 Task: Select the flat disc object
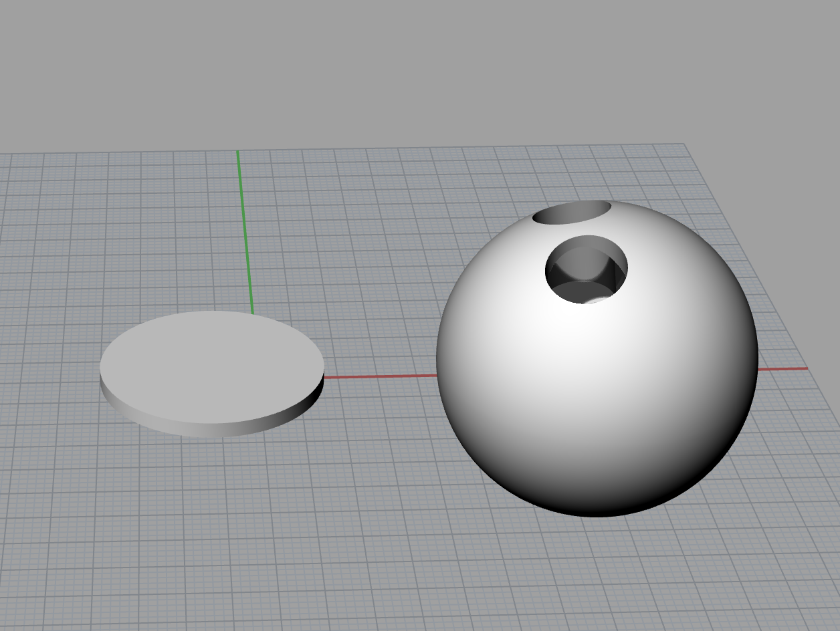click(x=212, y=374)
